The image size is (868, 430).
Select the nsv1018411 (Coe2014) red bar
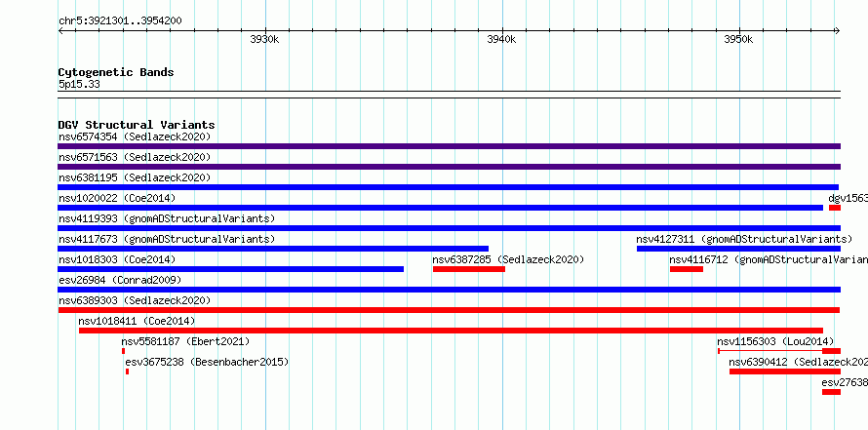[452, 331]
